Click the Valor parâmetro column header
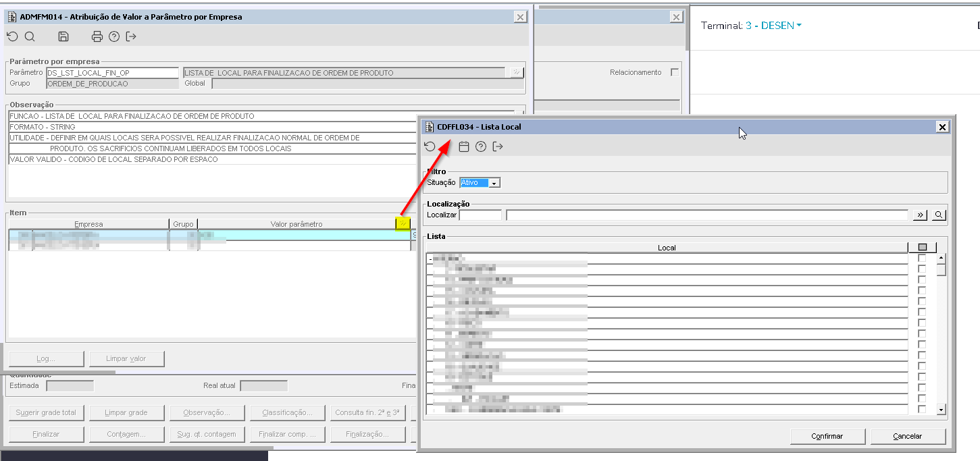 click(x=296, y=224)
